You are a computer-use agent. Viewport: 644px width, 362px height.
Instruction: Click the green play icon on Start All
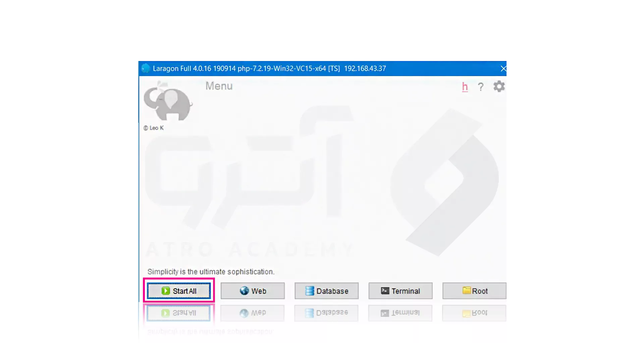tap(165, 291)
